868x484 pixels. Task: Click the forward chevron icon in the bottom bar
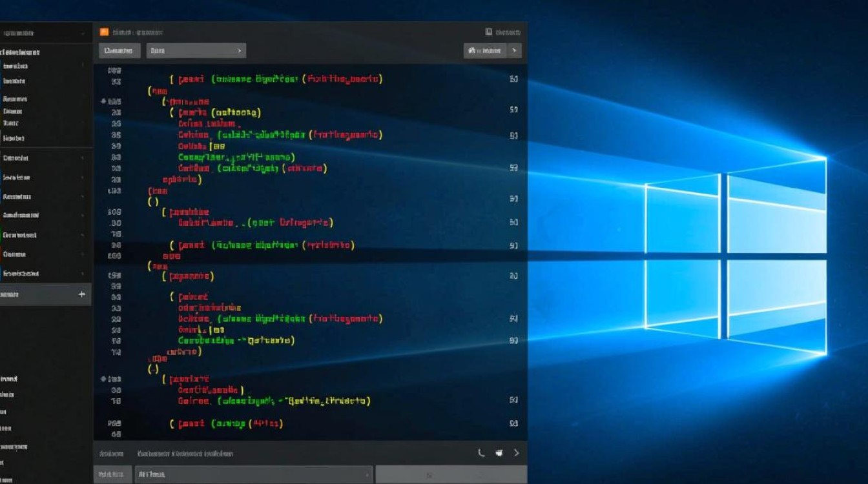click(517, 453)
